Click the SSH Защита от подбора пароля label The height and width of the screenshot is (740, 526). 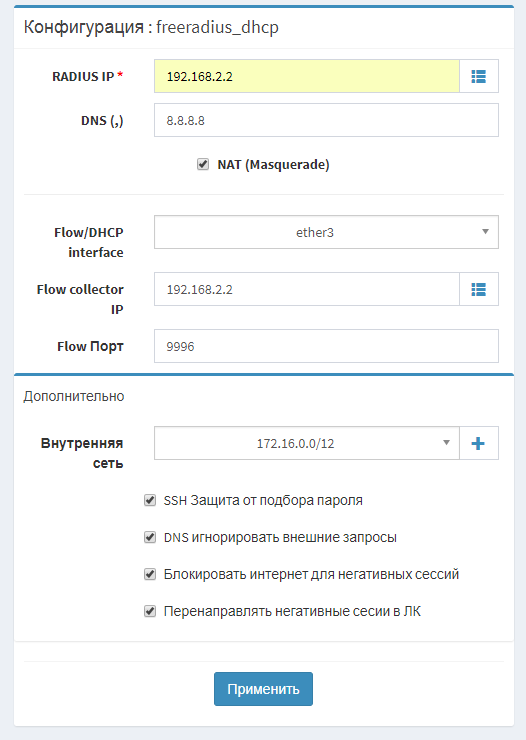(x=263, y=500)
